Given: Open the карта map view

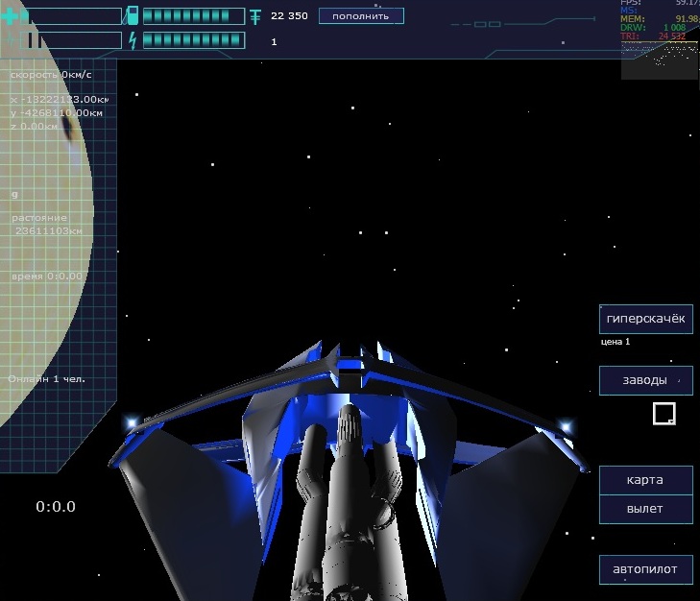Looking at the screenshot, I should pos(645,480).
